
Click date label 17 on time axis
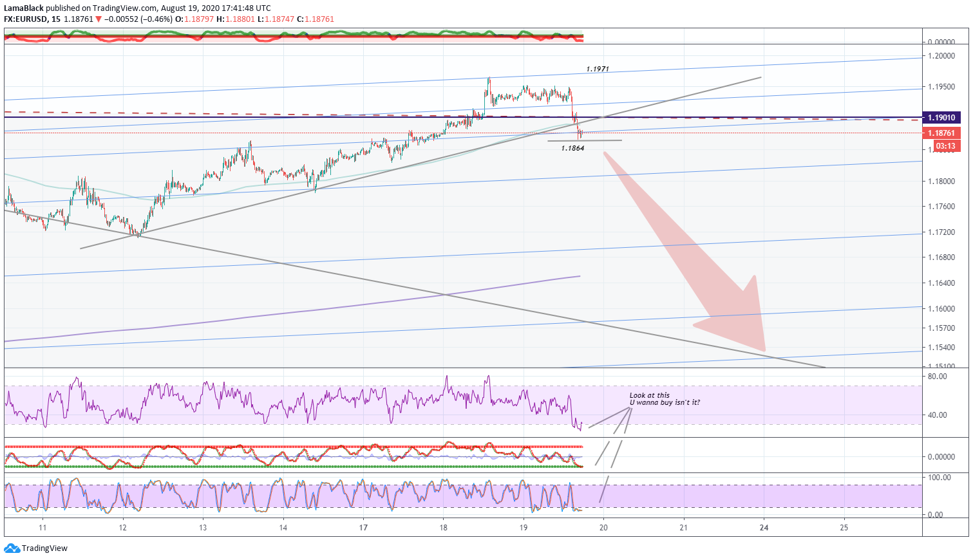[363, 528]
